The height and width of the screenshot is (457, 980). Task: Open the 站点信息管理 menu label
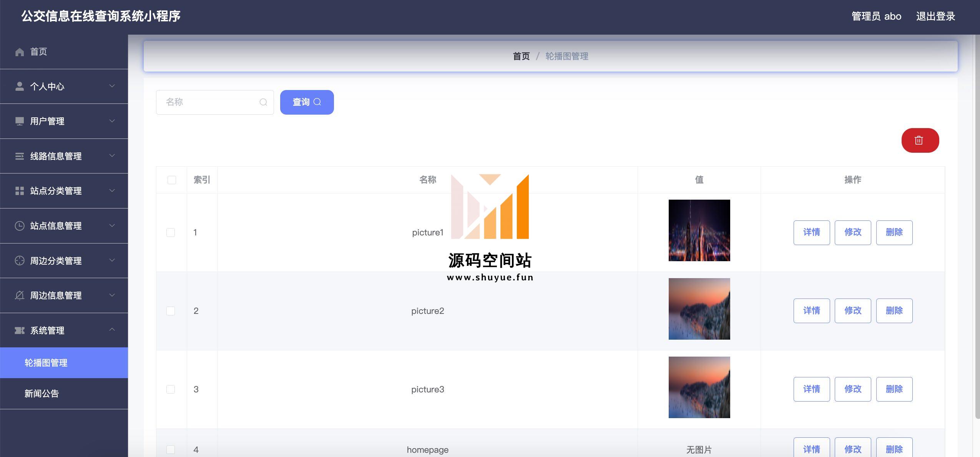pos(56,226)
